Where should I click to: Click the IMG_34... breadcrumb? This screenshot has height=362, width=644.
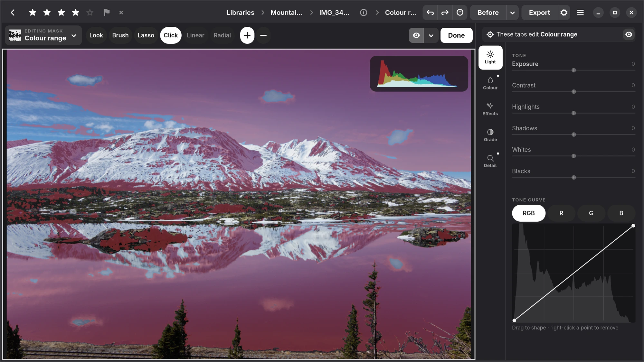pos(334,13)
